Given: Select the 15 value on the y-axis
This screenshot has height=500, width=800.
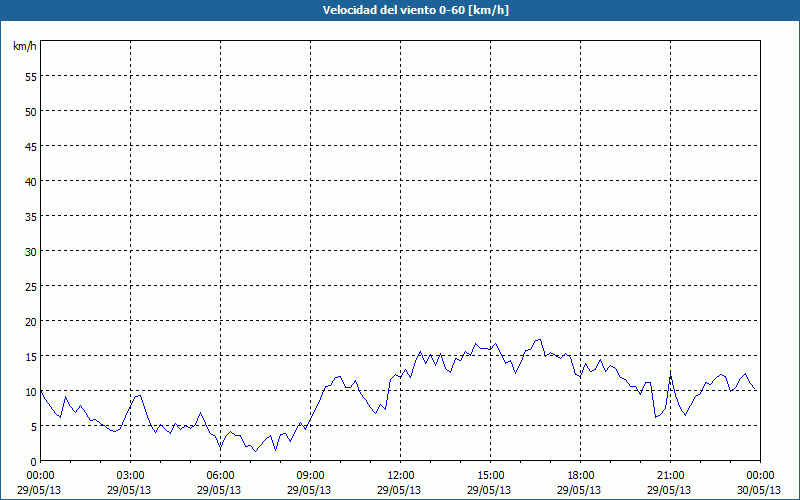Looking at the screenshot, I should click(31, 357).
